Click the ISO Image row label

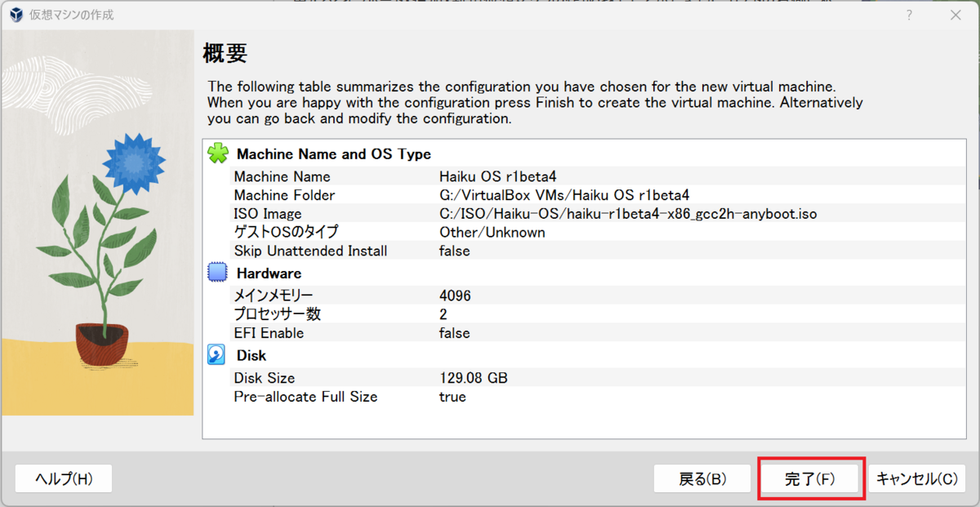coord(267,214)
